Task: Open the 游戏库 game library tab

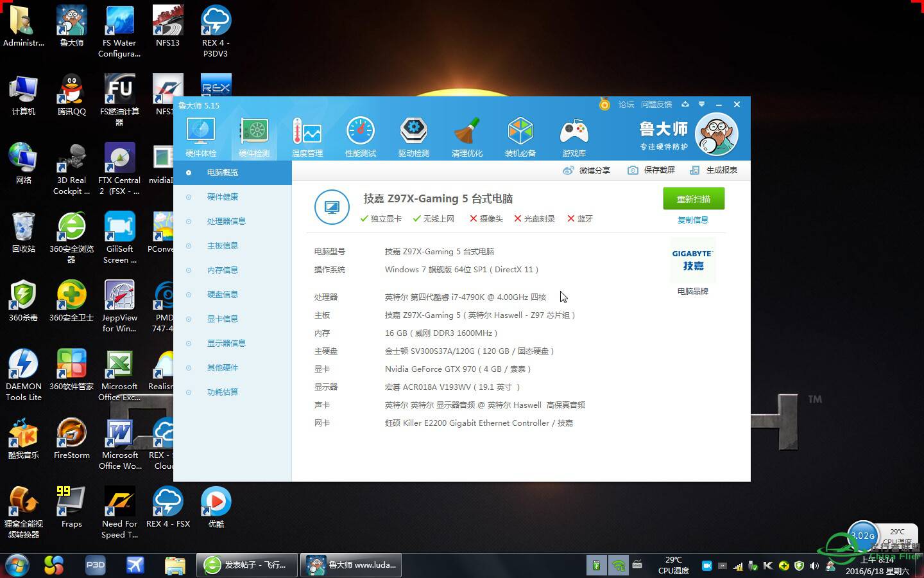Action: click(574, 137)
